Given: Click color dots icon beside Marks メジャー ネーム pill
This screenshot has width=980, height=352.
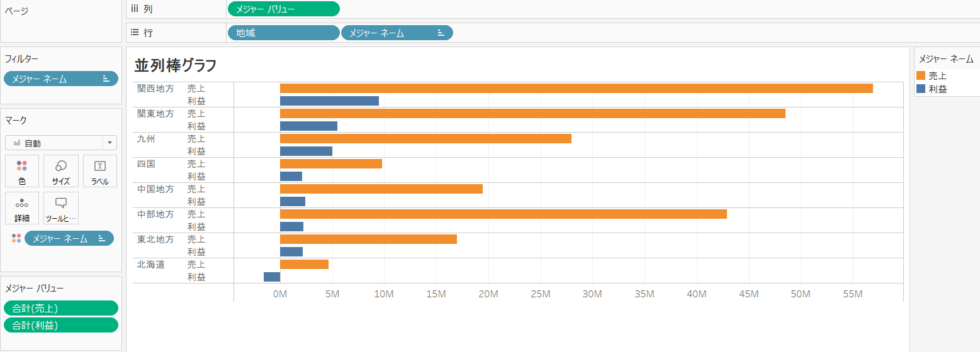Looking at the screenshot, I should [16, 238].
